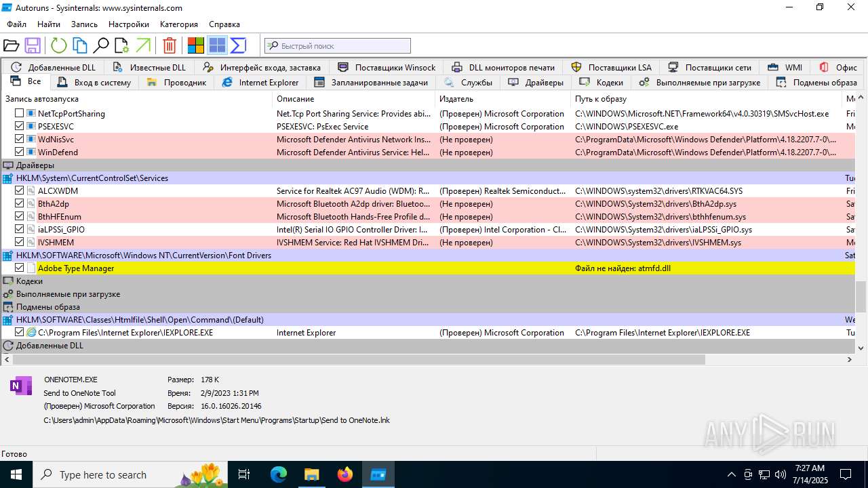Open the Запись menu

[85, 24]
